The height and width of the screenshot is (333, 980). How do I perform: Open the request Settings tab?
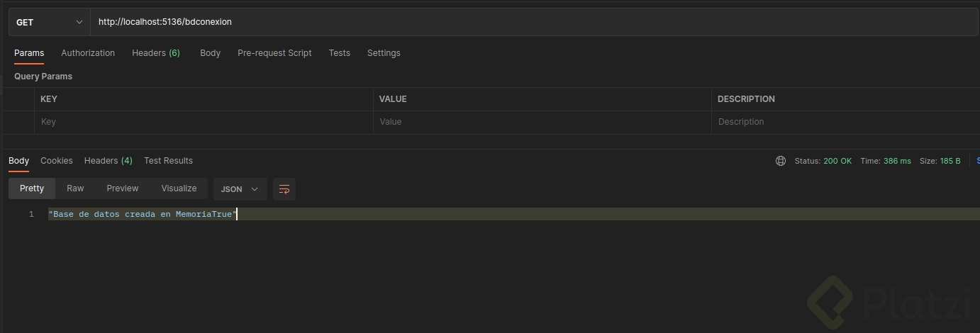click(384, 53)
